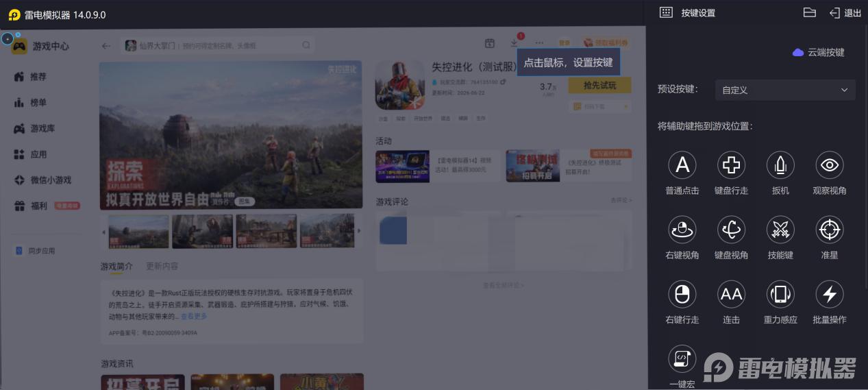Select the 一键宏 macro script icon

pos(682,358)
